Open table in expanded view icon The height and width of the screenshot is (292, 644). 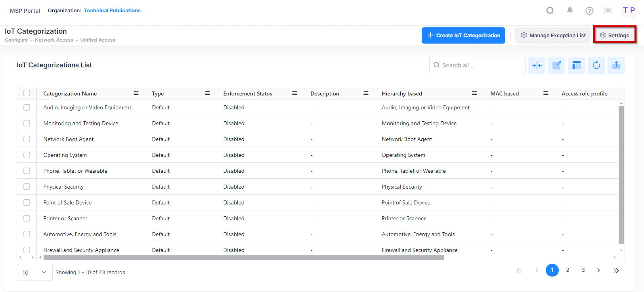click(557, 65)
